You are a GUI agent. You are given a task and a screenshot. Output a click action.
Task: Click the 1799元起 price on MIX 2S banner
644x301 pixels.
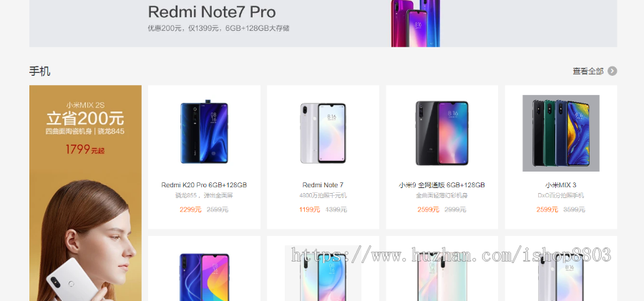pyautogui.click(x=85, y=149)
